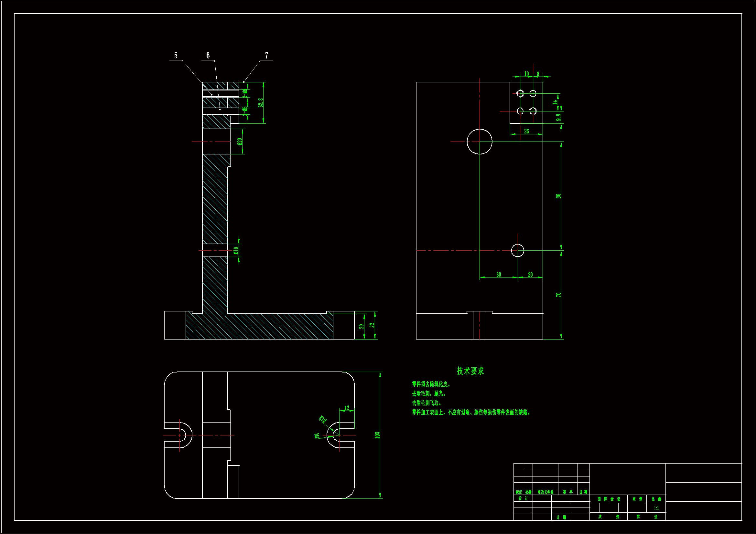
Task: Select the 70 dimension in right view
Action: tap(558, 295)
